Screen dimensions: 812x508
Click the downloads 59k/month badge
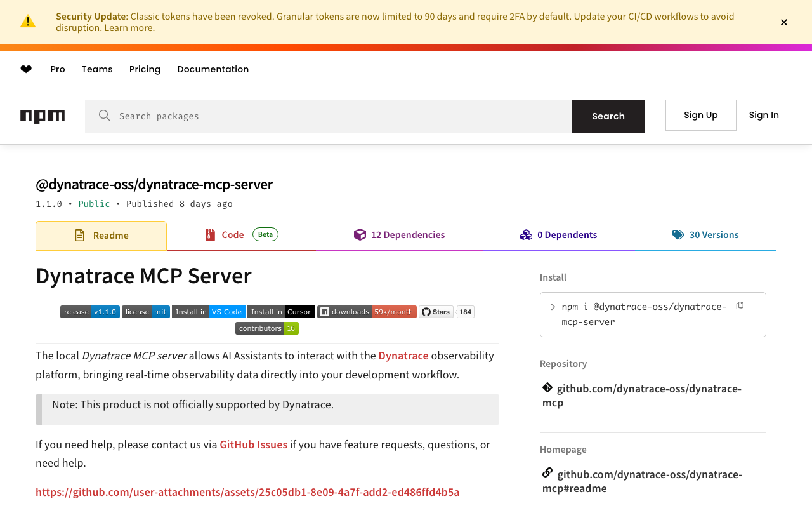[367, 312]
